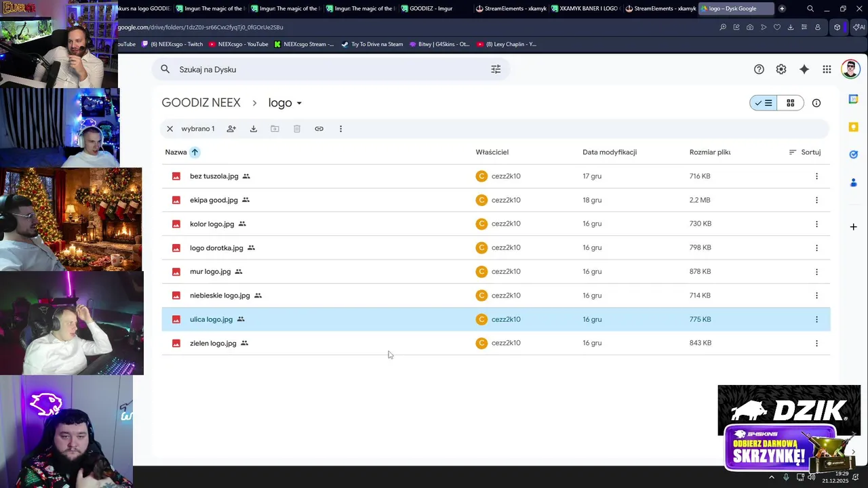868x488 pixels.
Task: Click the share (add person) icon in toolbar
Action: pyautogui.click(x=231, y=129)
